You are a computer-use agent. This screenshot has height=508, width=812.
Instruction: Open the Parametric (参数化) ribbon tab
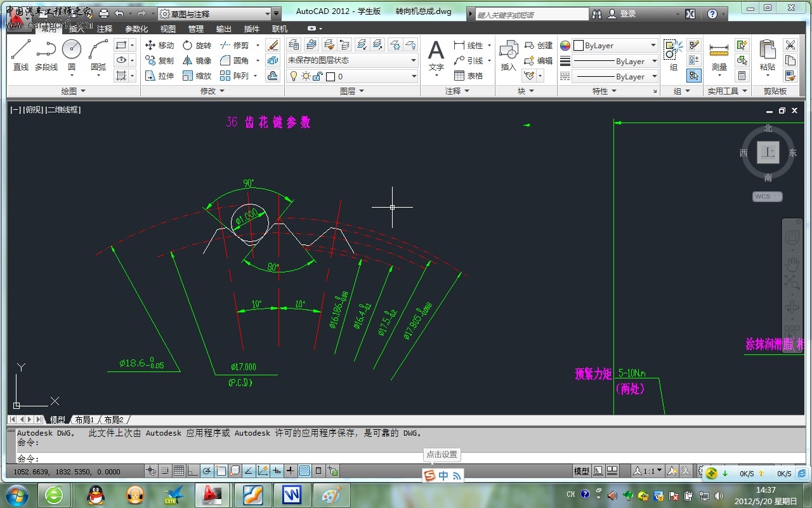tap(136, 29)
